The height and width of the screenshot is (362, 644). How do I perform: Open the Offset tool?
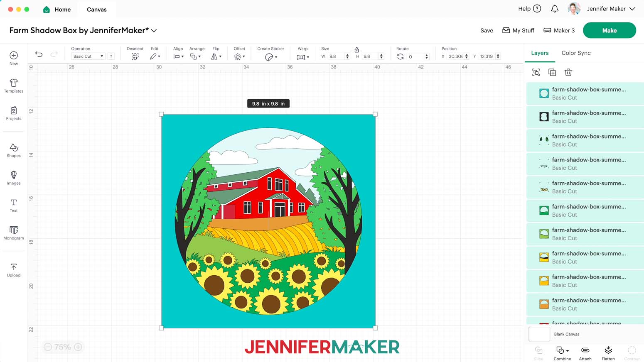point(239,56)
